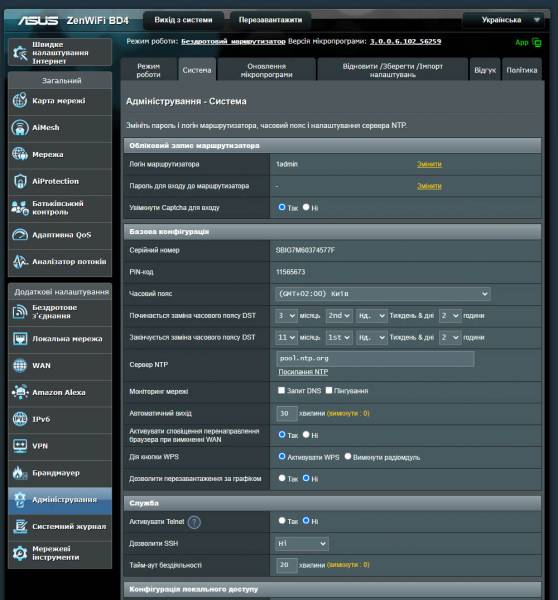Open the IPv6 icon
This screenshot has width=558, height=600.
point(20,419)
